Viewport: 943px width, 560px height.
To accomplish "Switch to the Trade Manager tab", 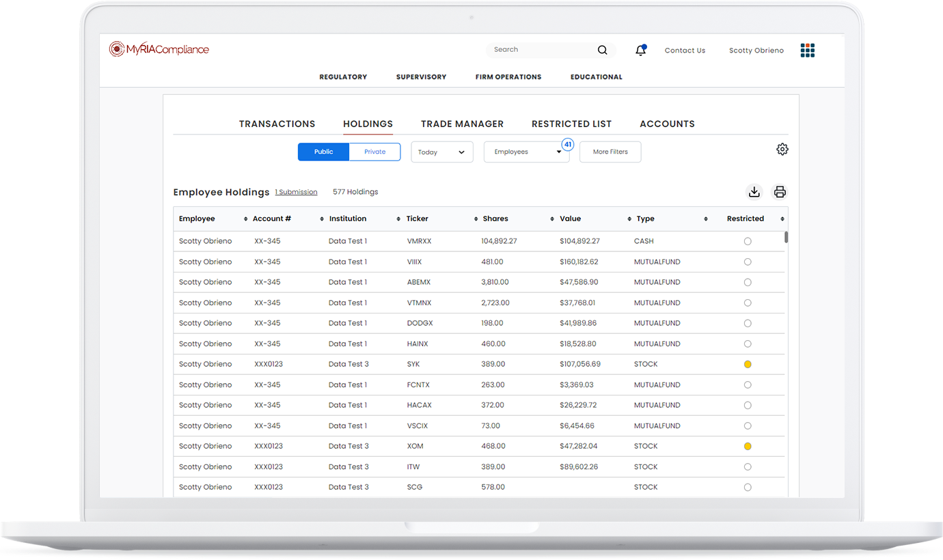I will [x=462, y=124].
